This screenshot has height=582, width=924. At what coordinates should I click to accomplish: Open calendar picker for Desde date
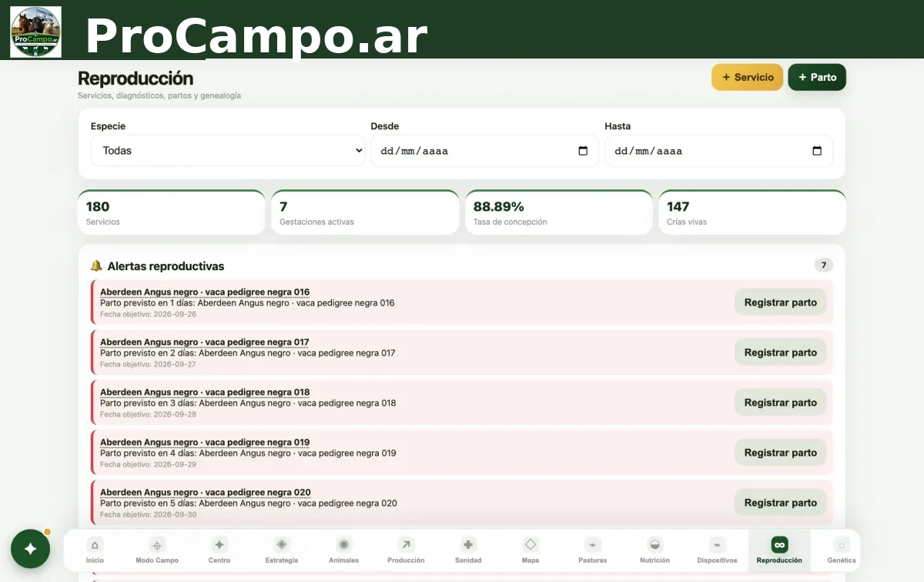tap(583, 151)
